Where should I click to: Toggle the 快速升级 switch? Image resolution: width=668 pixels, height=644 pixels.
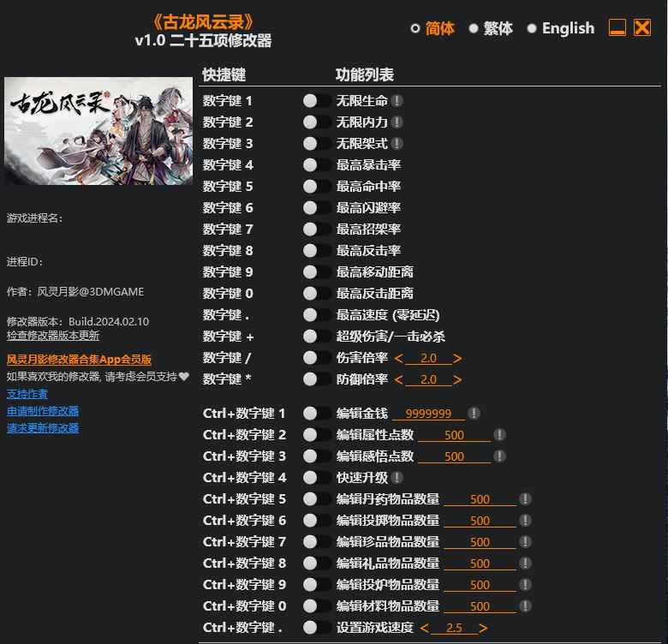click(x=317, y=478)
